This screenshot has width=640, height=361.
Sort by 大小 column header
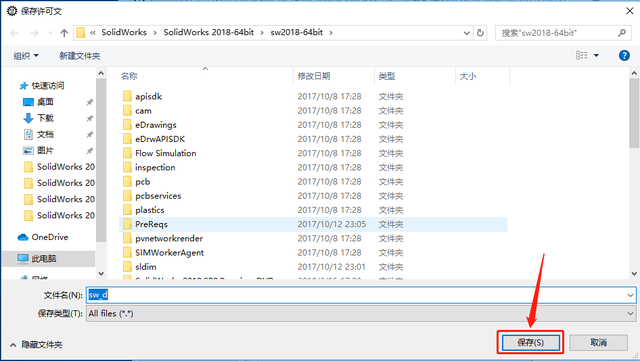[x=468, y=76]
